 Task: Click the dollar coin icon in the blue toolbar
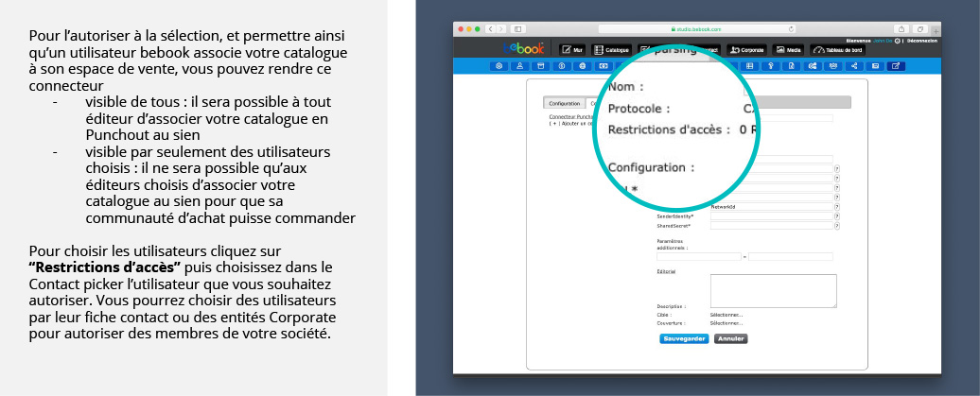pos(562,66)
